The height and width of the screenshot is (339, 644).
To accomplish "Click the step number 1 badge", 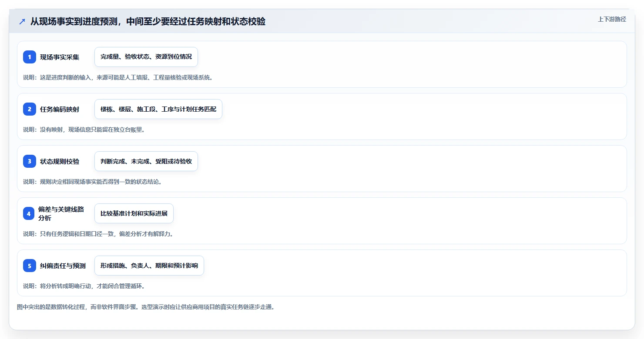I will click(30, 57).
